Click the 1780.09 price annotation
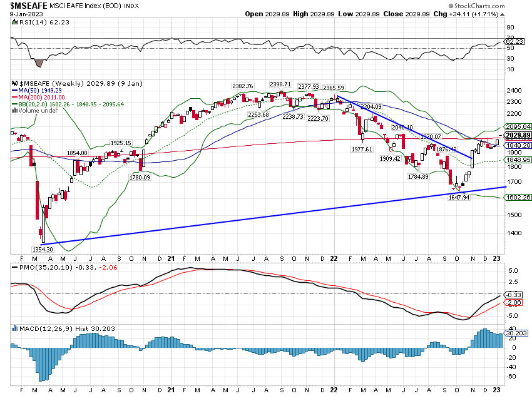Screen dimensions: 532x396 [140, 177]
